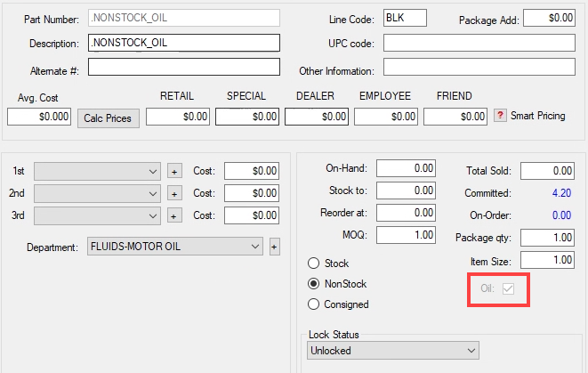
Task: Click the Reorder at quantity field
Action: (x=407, y=213)
